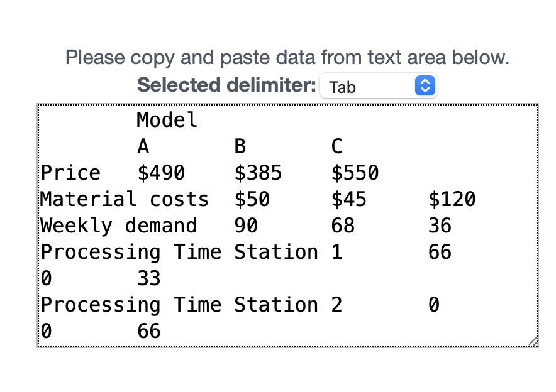
Task: Click the blue stepper chevrons on delimiter selector
Action: (425, 85)
